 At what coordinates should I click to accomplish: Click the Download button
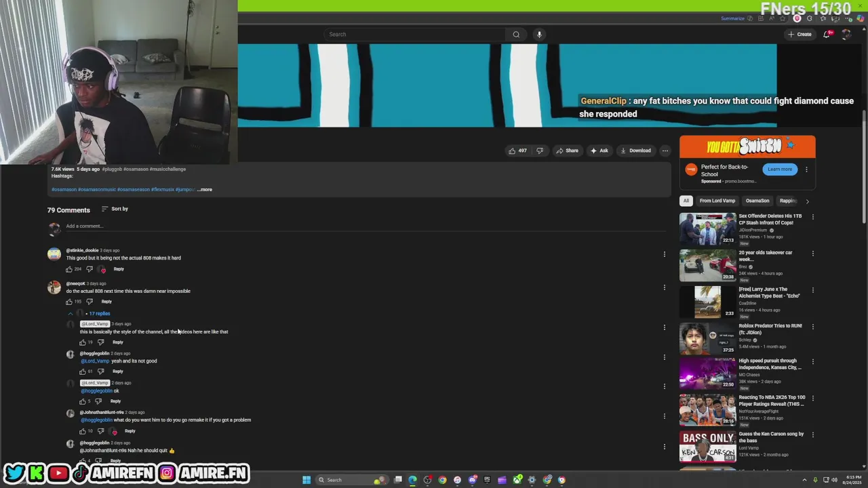coord(636,150)
